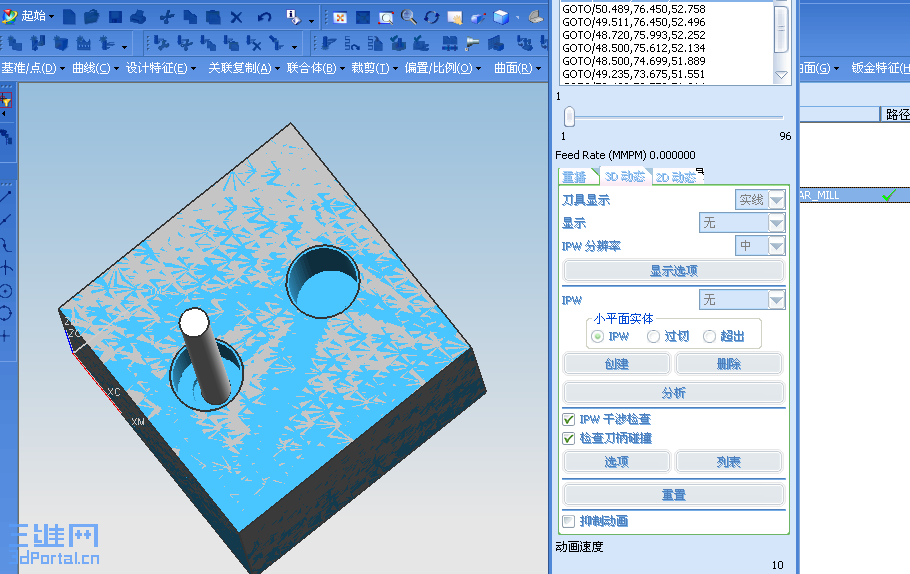Image resolution: width=910 pixels, height=574 pixels.
Task: Open the 显示 dropdown set to 无
Action: 742,222
